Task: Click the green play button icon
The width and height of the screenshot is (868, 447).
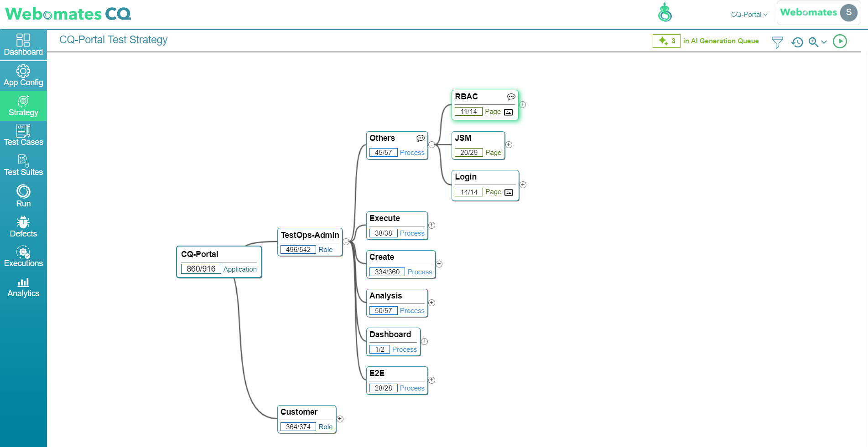Action: click(840, 41)
